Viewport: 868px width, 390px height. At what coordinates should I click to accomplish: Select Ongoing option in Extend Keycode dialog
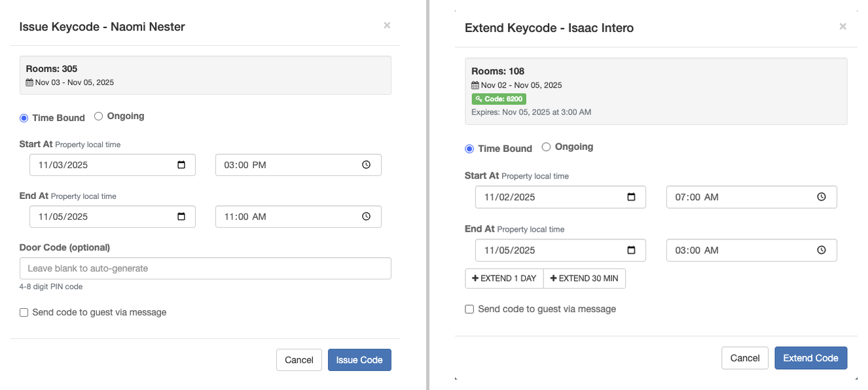pos(547,147)
